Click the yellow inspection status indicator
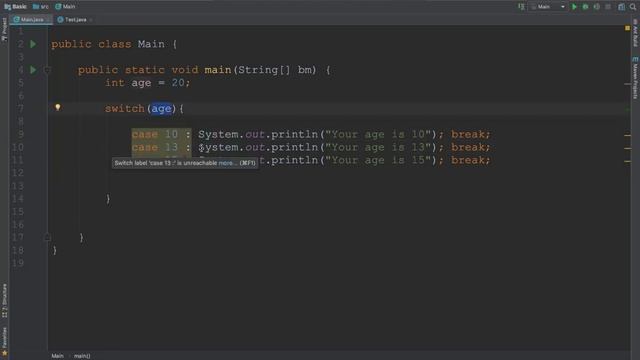This screenshot has width=640, height=360. click(627, 28)
